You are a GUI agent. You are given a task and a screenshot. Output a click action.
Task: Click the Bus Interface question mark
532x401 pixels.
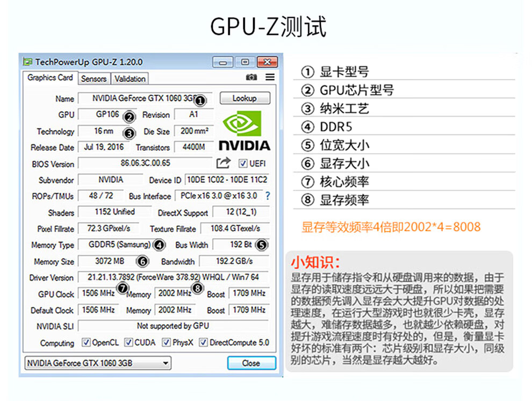click(268, 196)
